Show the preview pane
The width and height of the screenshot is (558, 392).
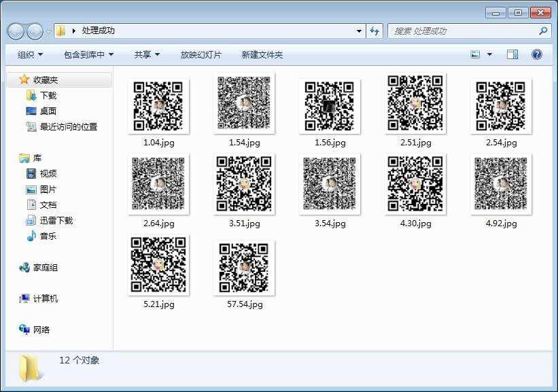(x=512, y=54)
